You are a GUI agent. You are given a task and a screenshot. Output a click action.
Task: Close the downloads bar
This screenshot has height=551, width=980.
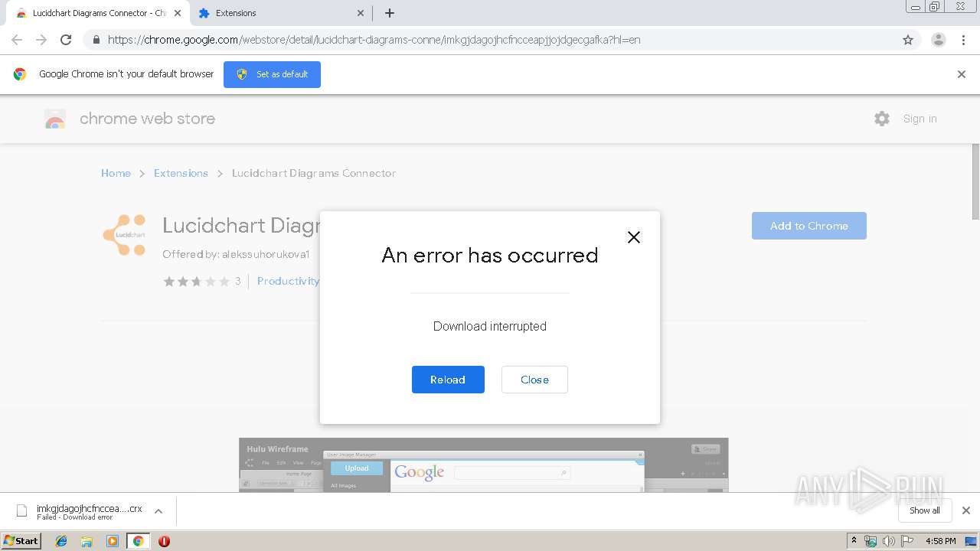pos(966,510)
